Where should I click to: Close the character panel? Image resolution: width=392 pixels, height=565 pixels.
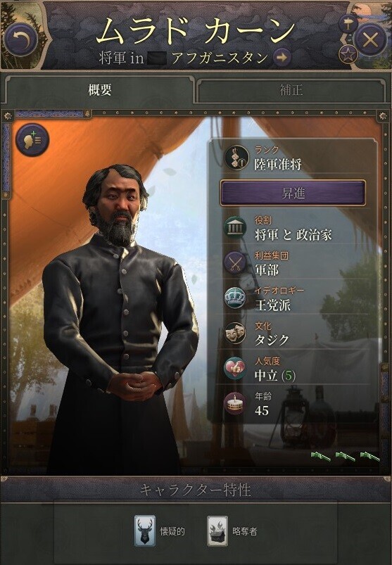[x=370, y=39]
